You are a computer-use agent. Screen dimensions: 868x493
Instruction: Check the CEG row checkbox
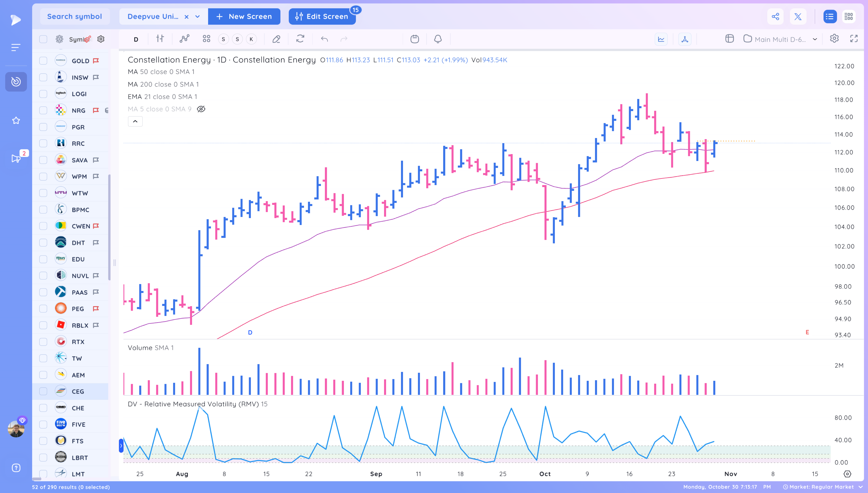coord(43,391)
